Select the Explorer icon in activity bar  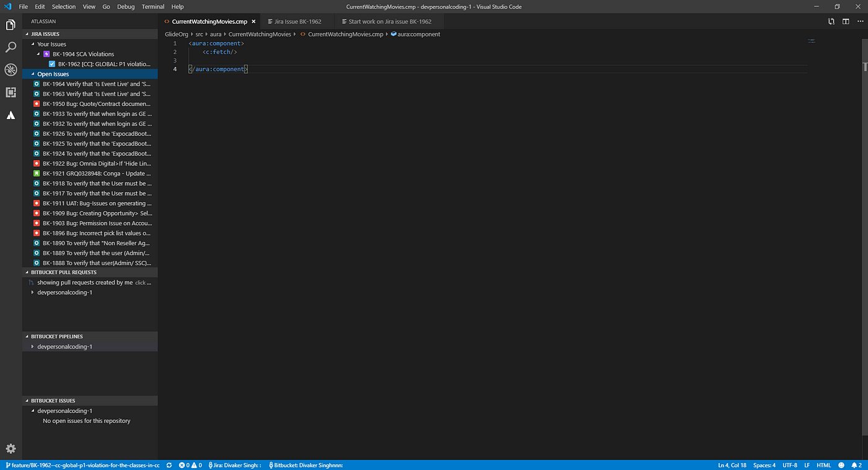[10, 25]
